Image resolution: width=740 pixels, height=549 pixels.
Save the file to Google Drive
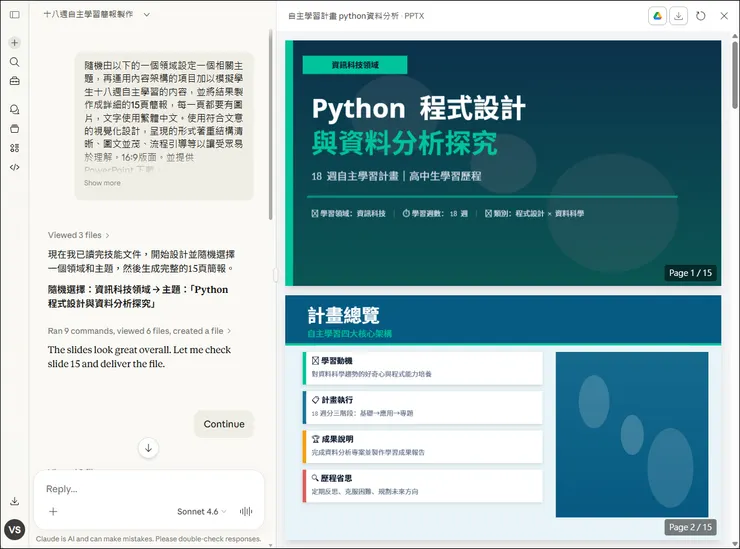click(657, 16)
